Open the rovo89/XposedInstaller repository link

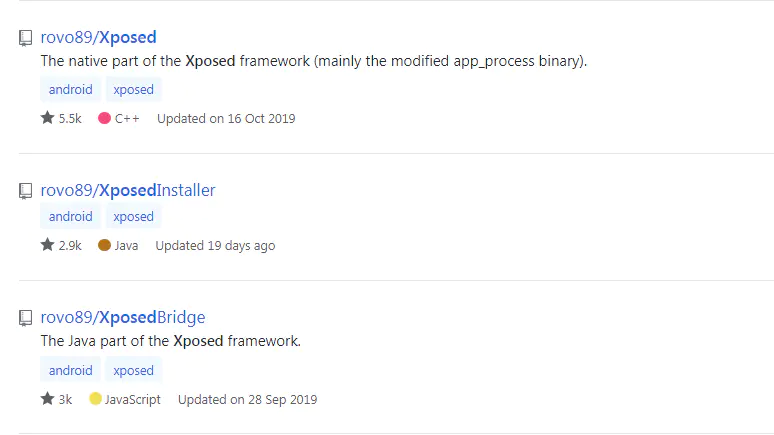(127, 191)
